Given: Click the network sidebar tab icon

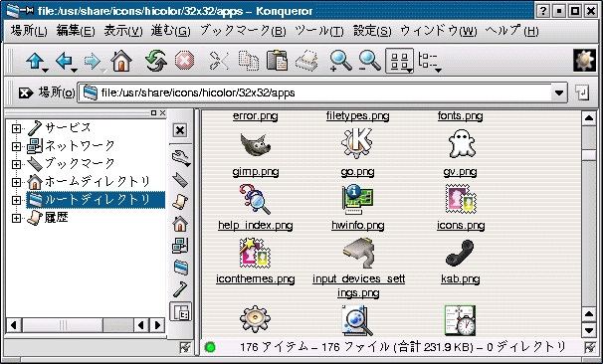Looking at the screenshot, I should (x=180, y=246).
